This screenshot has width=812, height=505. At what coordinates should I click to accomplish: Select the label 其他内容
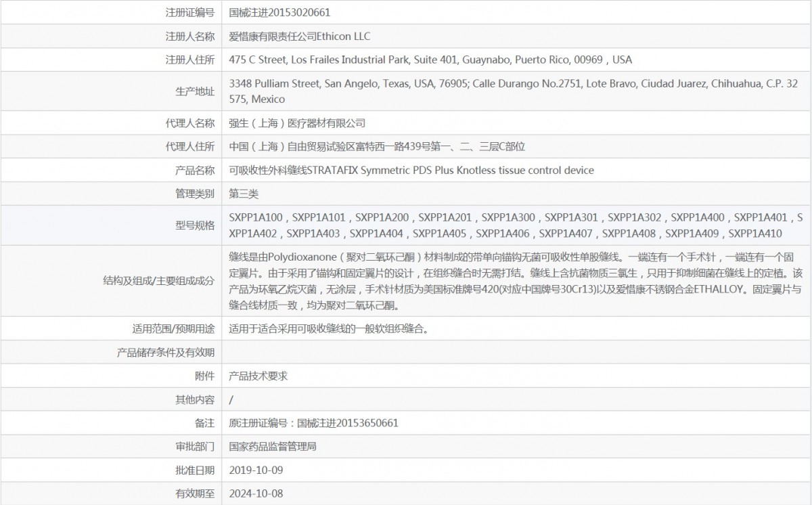(195, 399)
